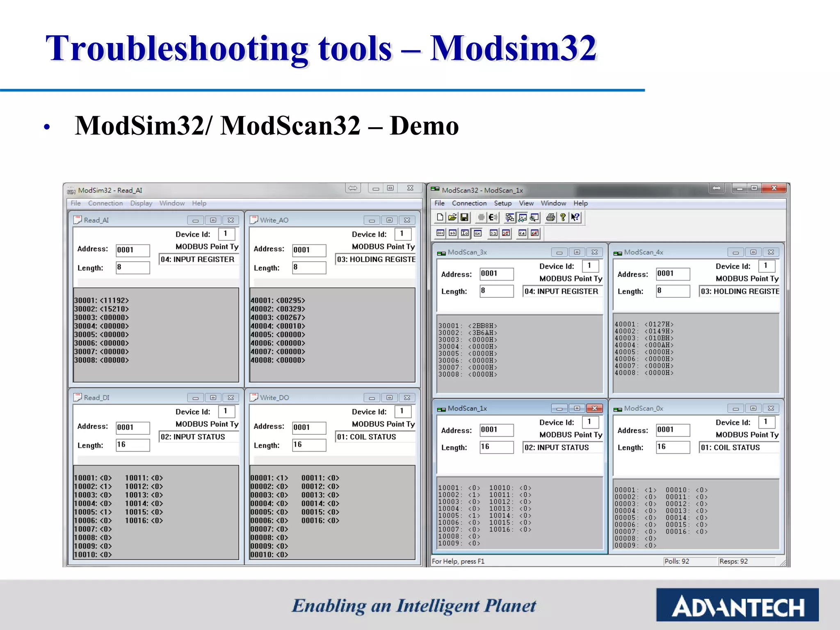This screenshot has width=840, height=630.
Task: Select the 64-bit double float format icon
Action: point(522,233)
